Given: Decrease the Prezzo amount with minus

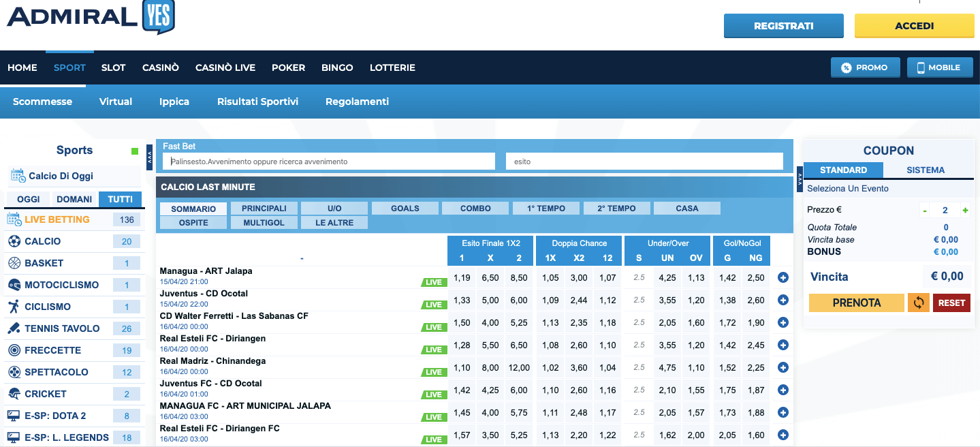Looking at the screenshot, I should pos(925,211).
